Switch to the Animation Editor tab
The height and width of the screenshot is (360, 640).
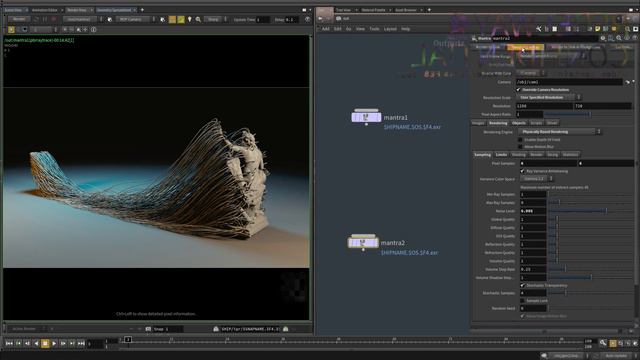tap(44, 10)
